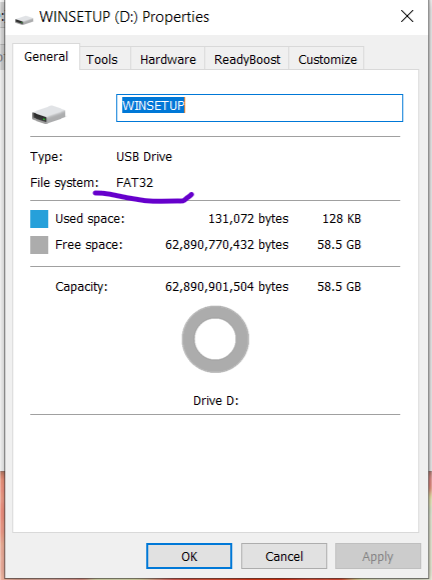Screen dimensions: 432x580
Task: Click the WINSETUP volume label field
Action: coord(259,108)
